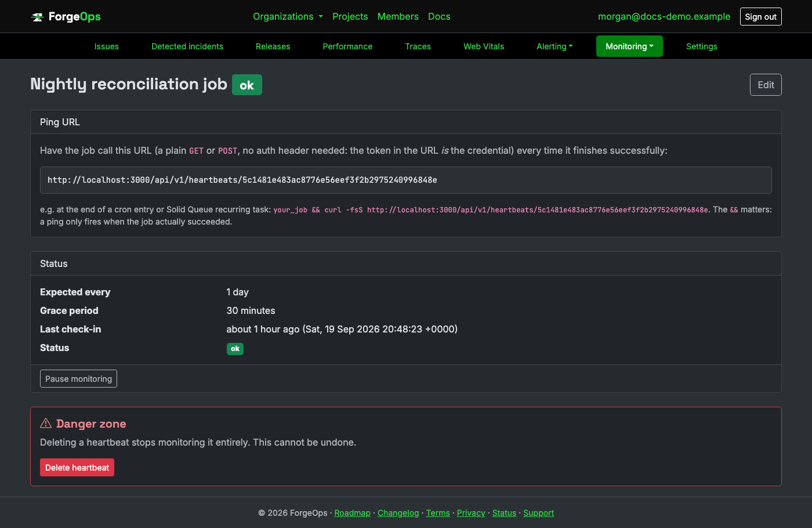Image resolution: width=812 pixels, height=528 pixels.
Task: Switch to the Issues tab
Action: click(107, 46)
